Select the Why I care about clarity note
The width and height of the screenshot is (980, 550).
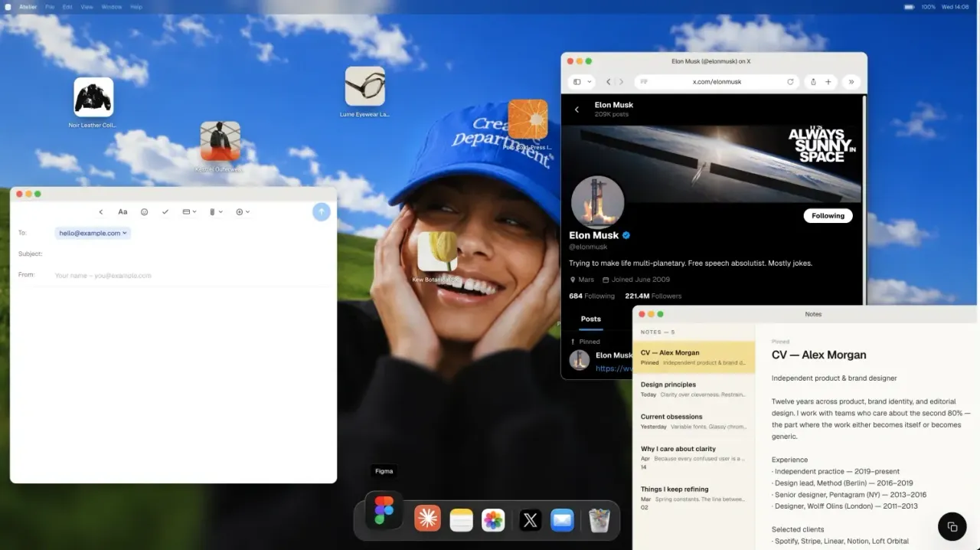694,457
